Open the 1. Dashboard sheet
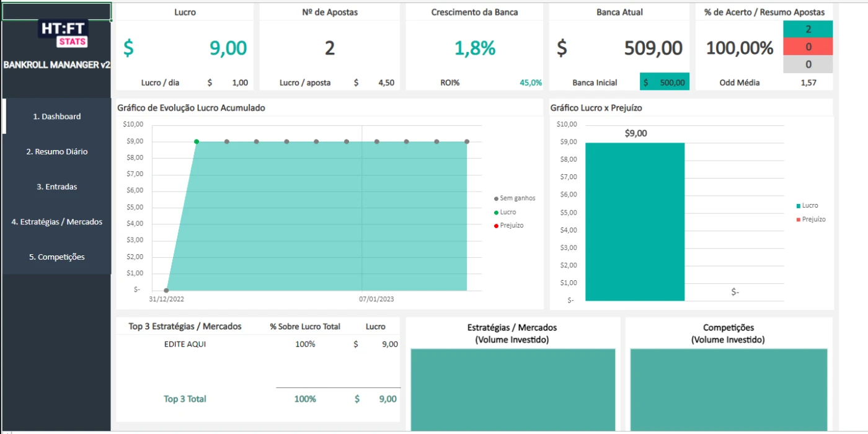This screenshot has height=434, width=868. click(x=57, y=117)
